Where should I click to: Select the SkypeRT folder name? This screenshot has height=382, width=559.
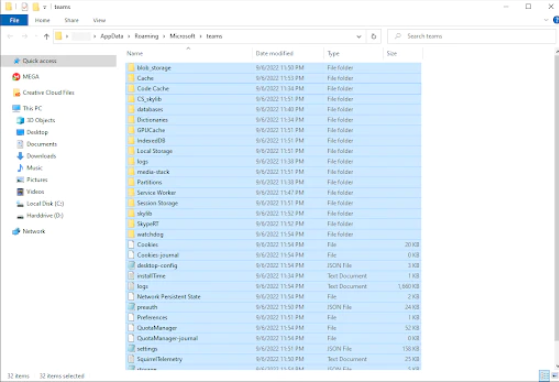[148, 224]
